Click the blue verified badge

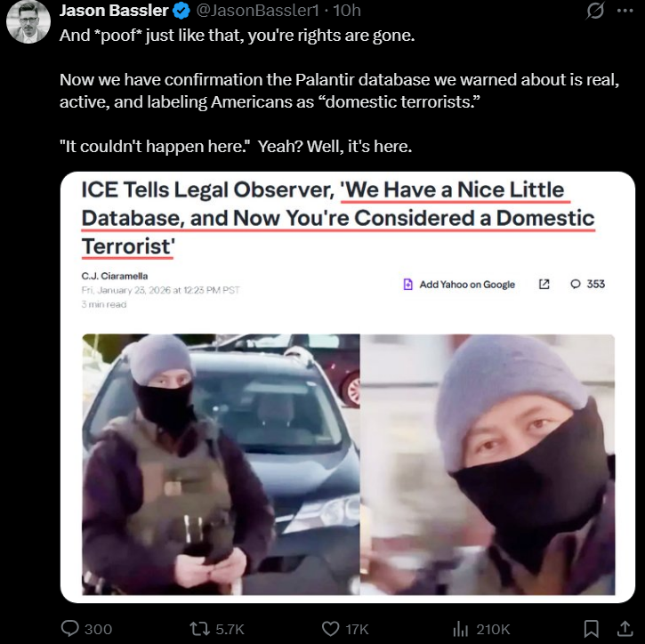pyautogui.click(x=181, y=11)
